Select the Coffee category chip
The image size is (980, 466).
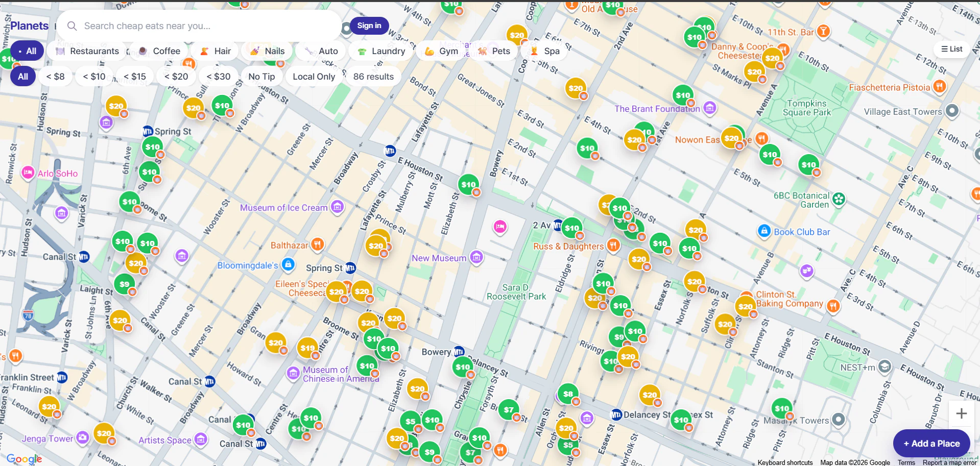coord(159,51)
